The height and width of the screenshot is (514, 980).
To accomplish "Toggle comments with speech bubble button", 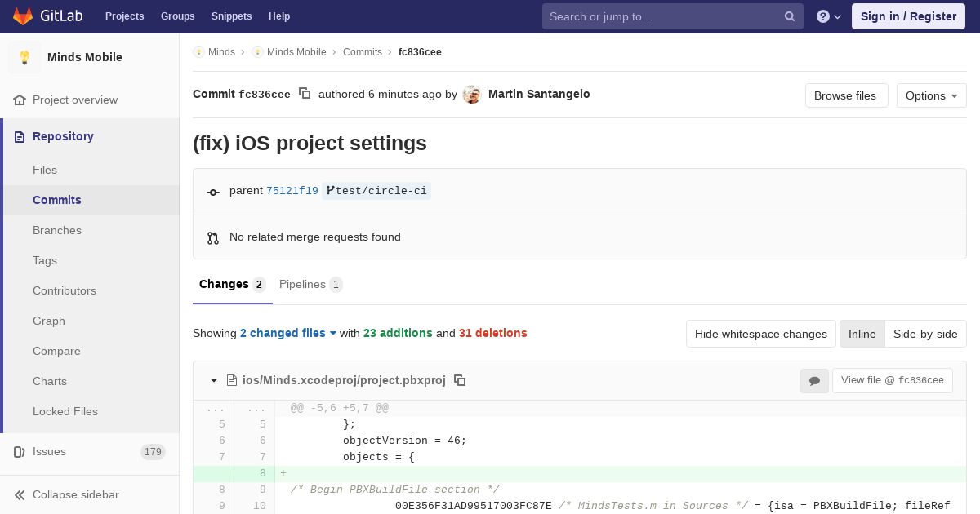I will (814, 381).
